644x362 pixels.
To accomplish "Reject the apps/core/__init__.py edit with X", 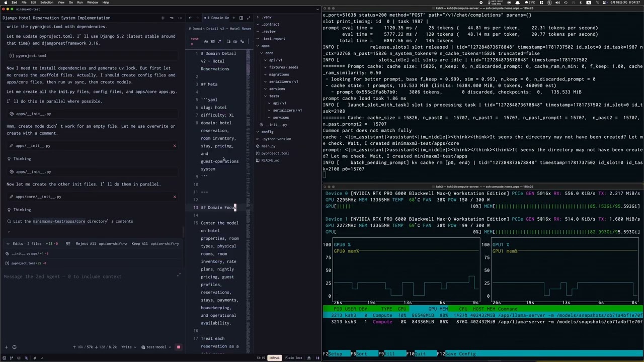I will point(175,197).
